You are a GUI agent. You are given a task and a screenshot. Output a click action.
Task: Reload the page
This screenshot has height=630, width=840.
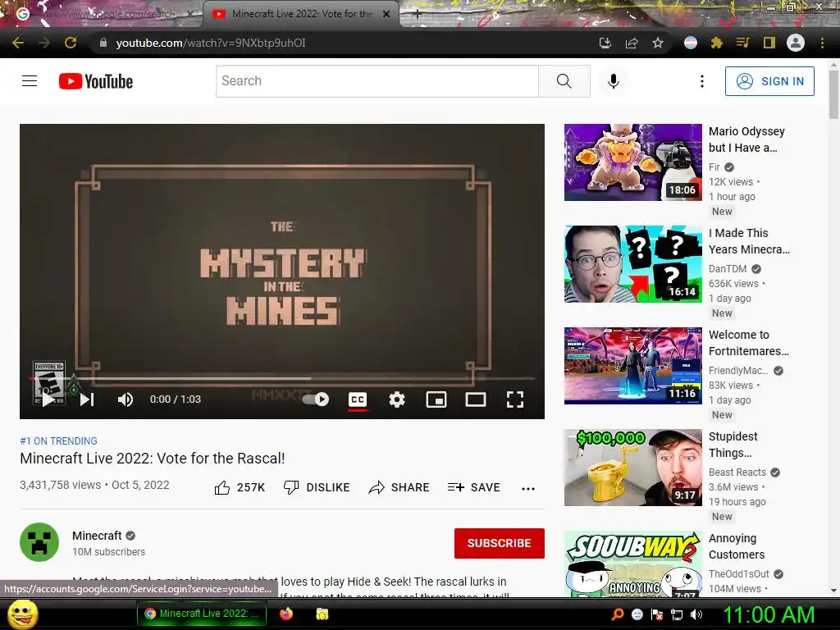71,43
